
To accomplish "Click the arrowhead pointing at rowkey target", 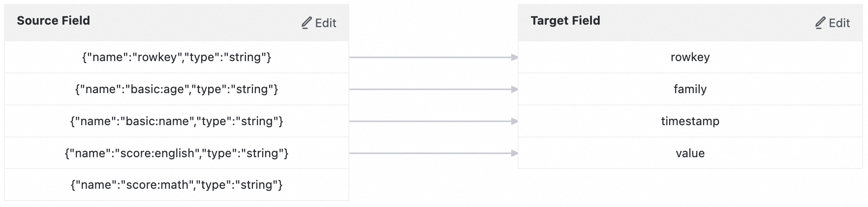I will [x=514, y=58].
